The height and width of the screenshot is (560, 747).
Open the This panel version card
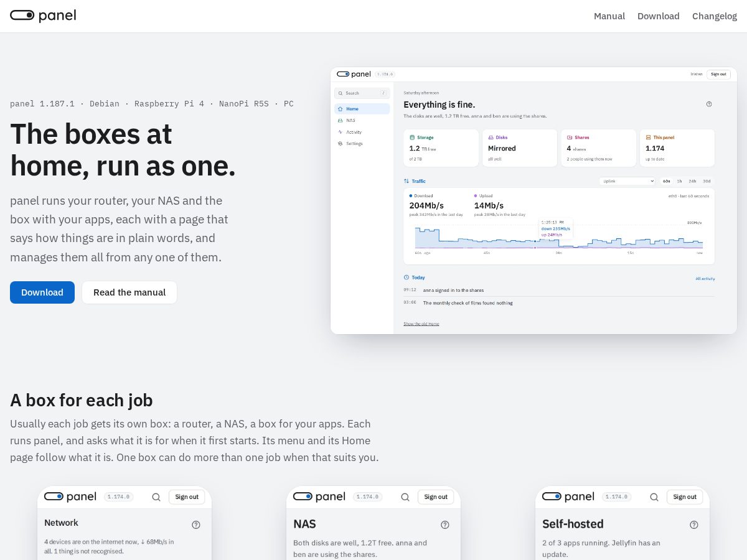coord(677,148)
